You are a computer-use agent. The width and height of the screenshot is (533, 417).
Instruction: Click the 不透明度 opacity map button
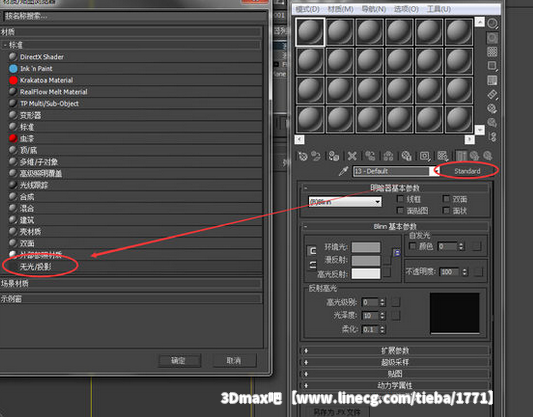(x=478, y=272)
